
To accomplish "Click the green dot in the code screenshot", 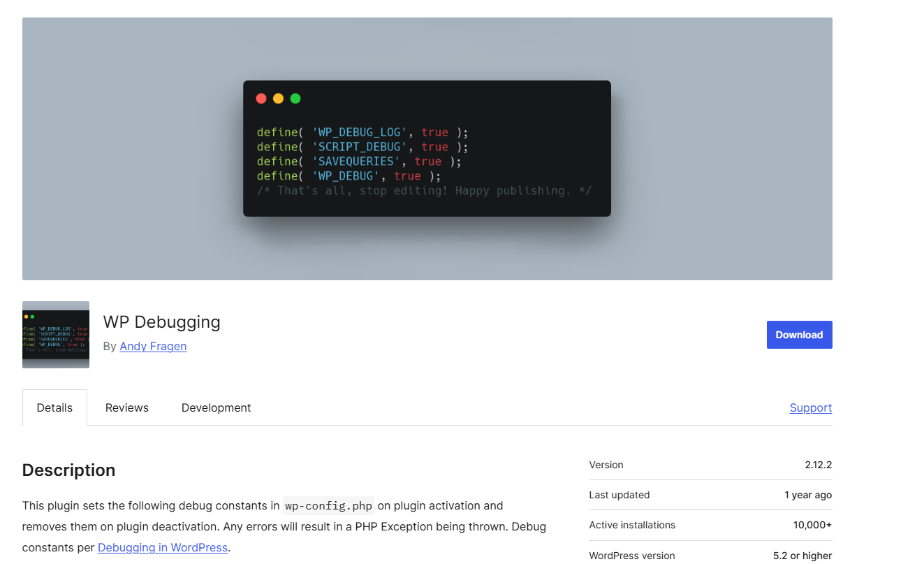I will pyautogui.click(x=295, y=99).
